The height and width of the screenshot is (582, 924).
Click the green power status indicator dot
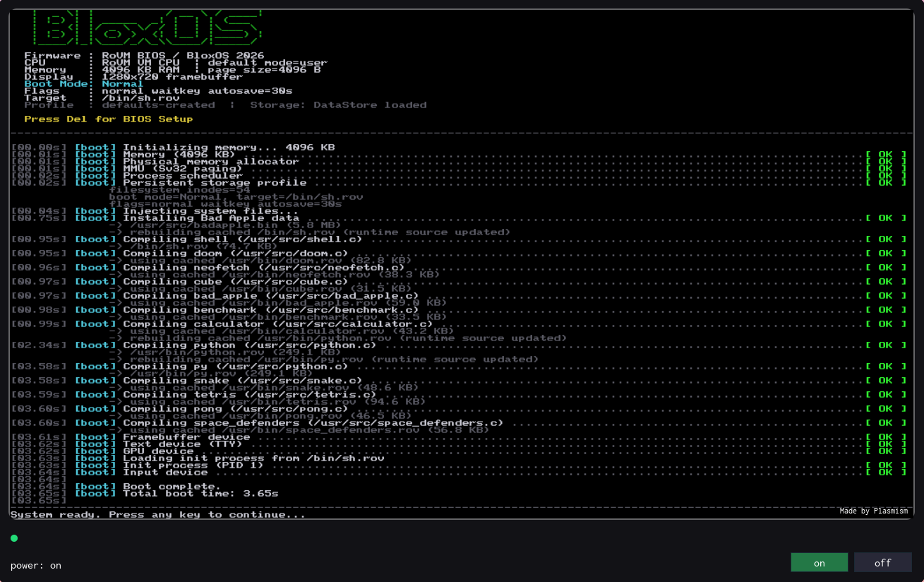coord(14,538)
